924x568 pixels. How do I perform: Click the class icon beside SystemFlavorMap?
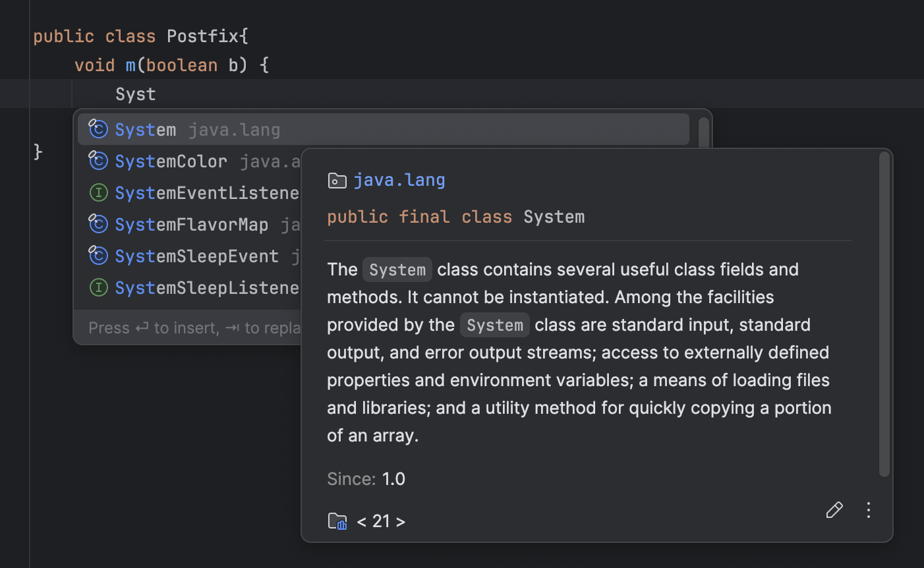click(98, 224)
